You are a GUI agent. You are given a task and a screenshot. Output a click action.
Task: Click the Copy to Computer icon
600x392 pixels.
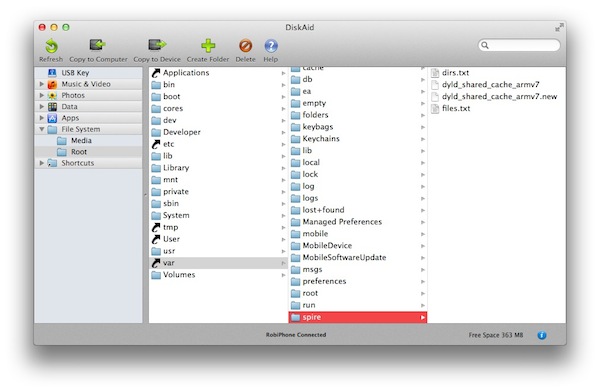pos(98,45)
